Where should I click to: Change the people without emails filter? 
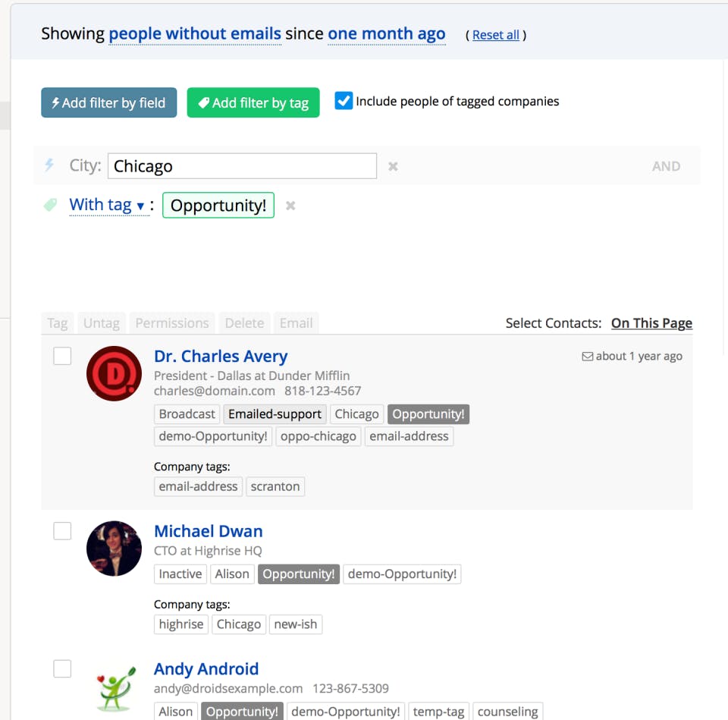pyautogui.click(x=195, y=34)
